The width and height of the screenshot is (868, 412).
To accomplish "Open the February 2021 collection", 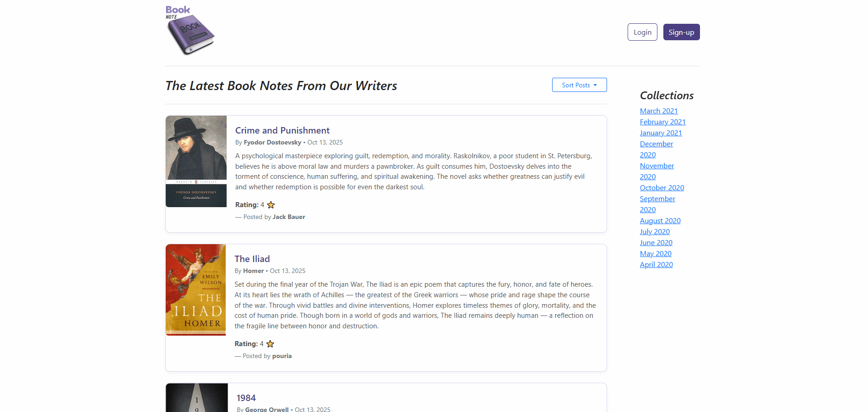I will tap(662, 122).
